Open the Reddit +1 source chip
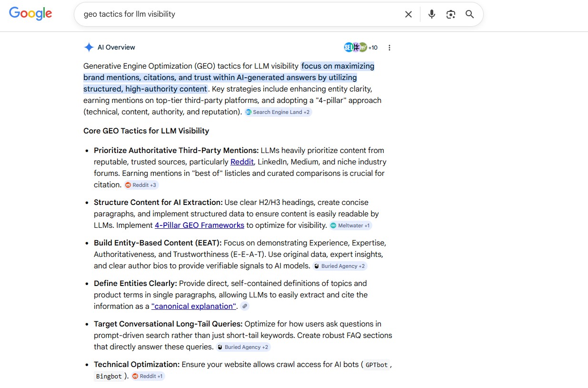Image resolution: width=588 pixels, height=388 pixels. [148, 376]
